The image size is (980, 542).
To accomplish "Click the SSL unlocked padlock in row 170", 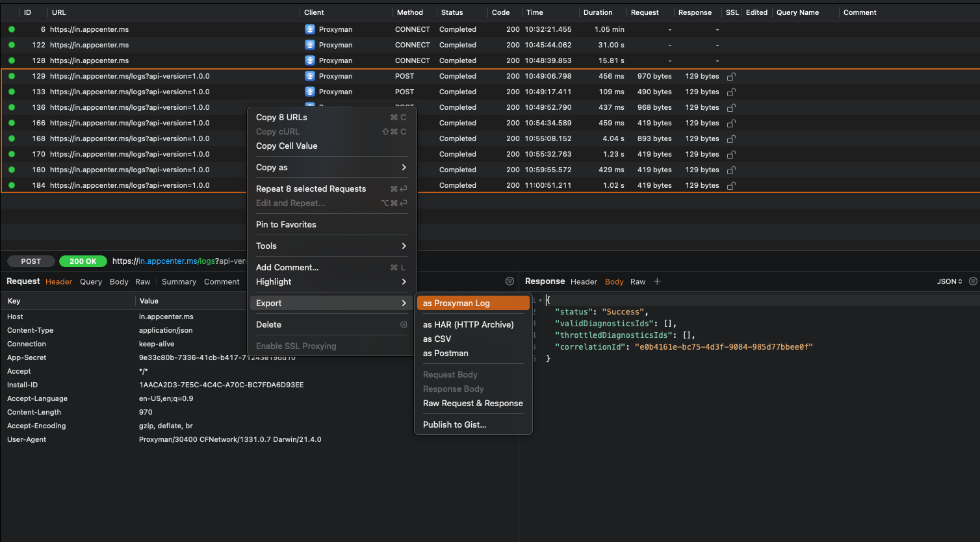I will 731,154.
